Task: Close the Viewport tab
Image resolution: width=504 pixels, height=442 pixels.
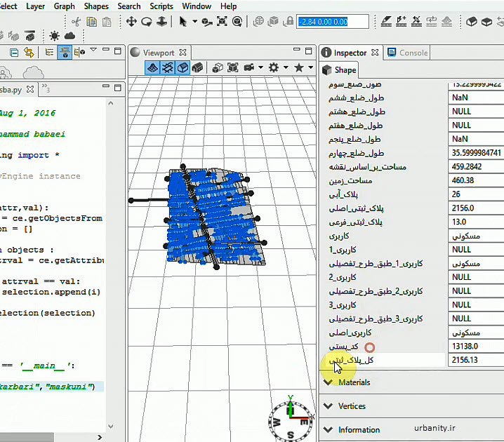Action: point(183,53)
